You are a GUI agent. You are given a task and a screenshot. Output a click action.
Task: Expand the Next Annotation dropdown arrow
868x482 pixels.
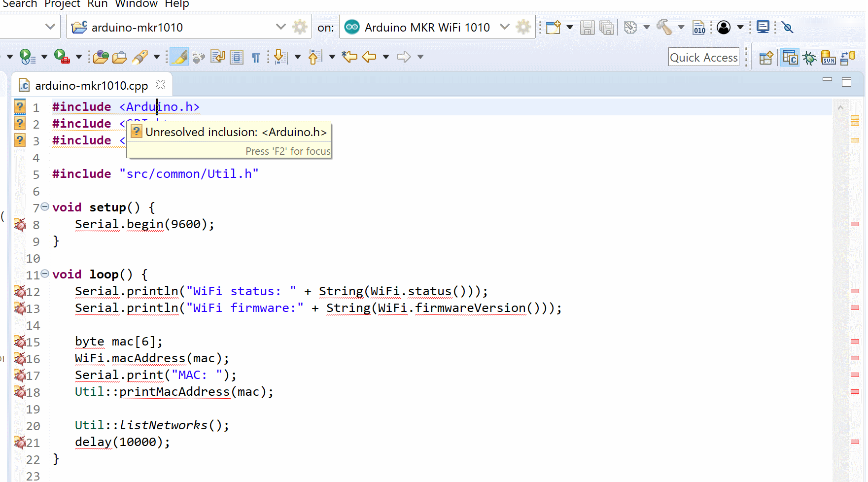click(x=297, y=57)
